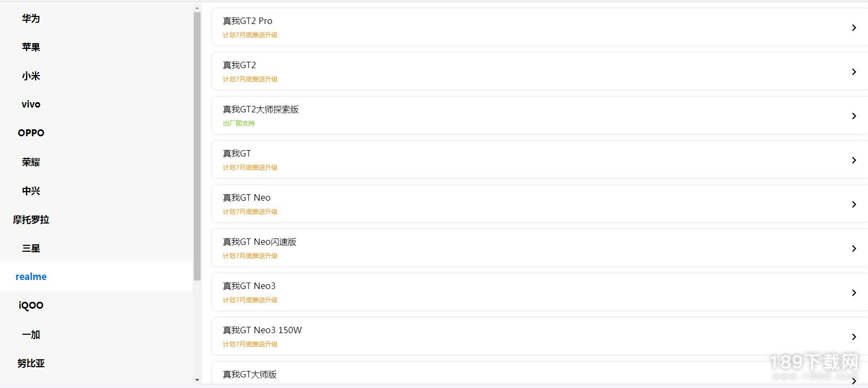The image size is (868, 388).
Task: Switch to the 苹果 brand tab
Action: pos(31,47)
